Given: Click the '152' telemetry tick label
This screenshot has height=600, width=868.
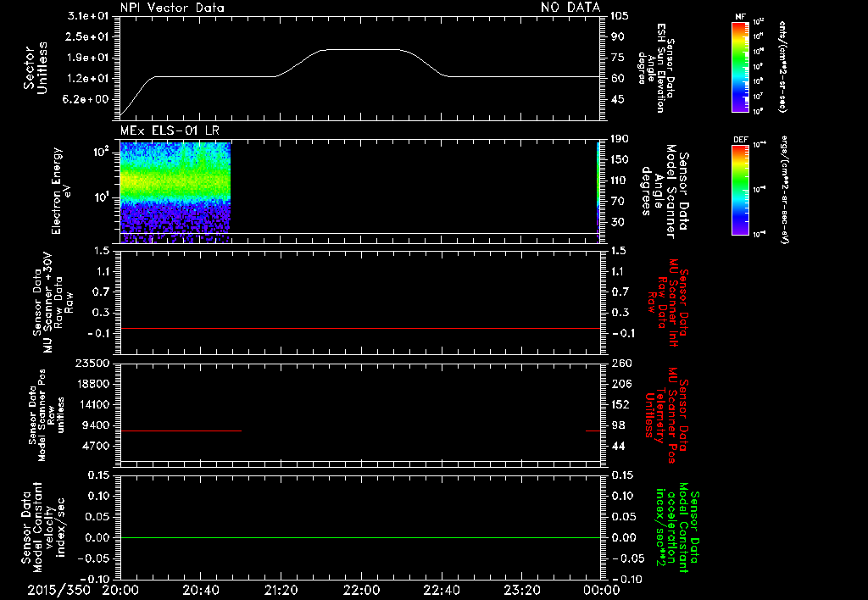Looking at the screenshot, I should pyautogui.click(x=620, y=404).
